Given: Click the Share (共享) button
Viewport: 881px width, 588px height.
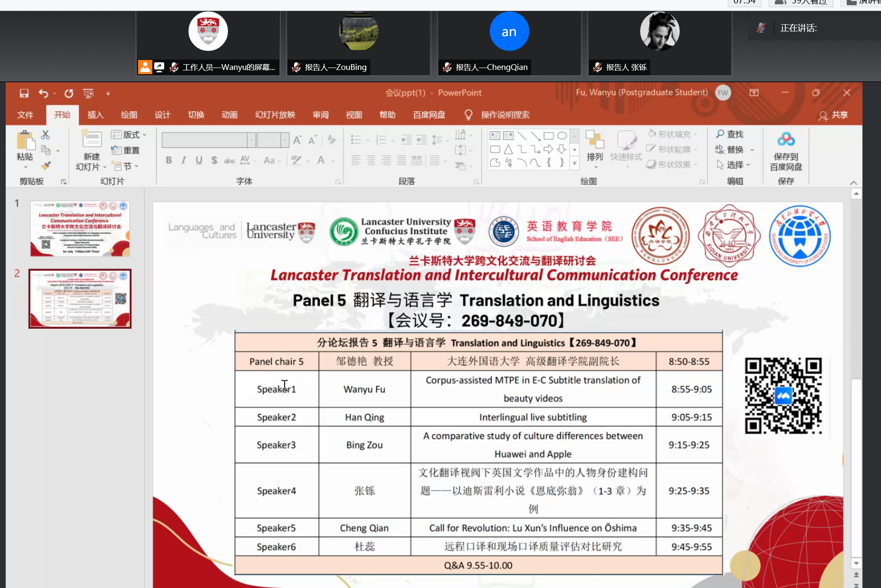Looking at the screenshot, I should 834,115.
